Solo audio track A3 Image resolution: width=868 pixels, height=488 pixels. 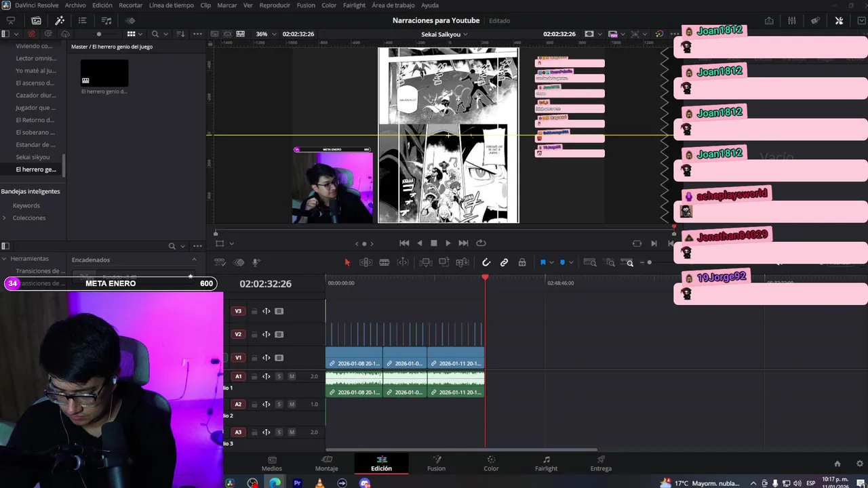point(279,432)
